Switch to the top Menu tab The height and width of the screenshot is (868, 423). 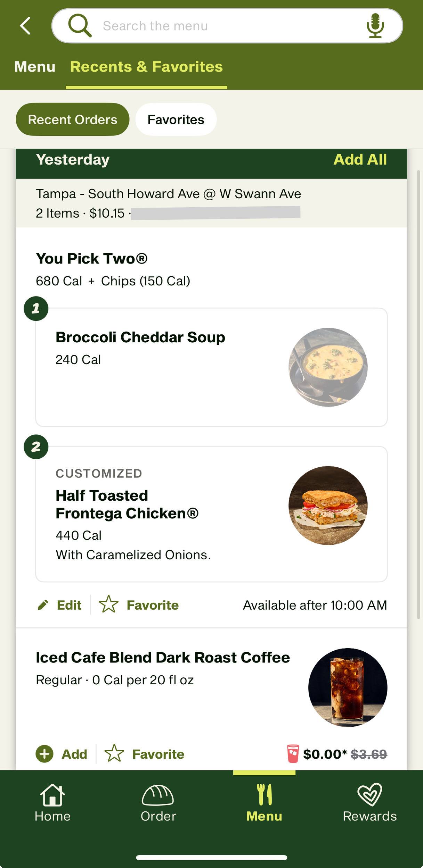(35, 67)
